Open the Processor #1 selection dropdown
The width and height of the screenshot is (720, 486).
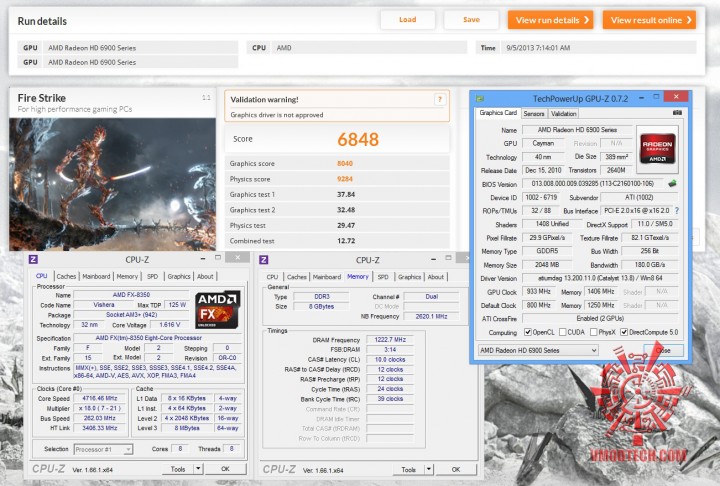pyautogui.click(x=103, y=449)
